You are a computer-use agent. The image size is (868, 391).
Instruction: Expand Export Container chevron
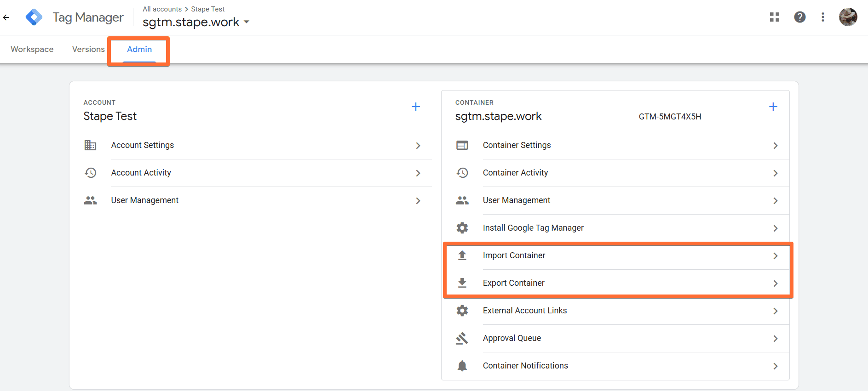coord(776,283)
